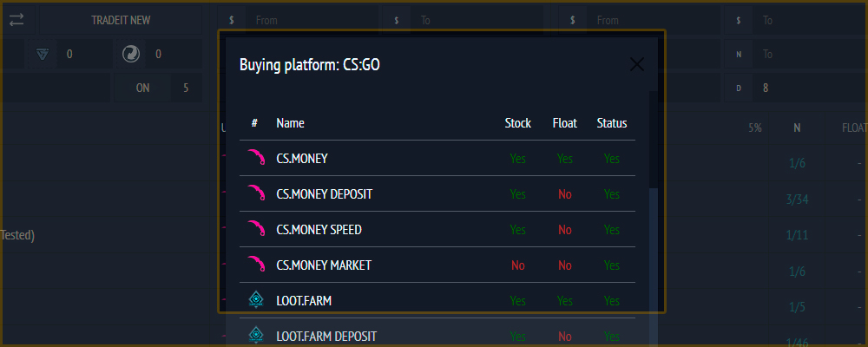Select the CS.MONEY SPEED platform name
This screenshot has width=868, height=347.
point(319,230)
